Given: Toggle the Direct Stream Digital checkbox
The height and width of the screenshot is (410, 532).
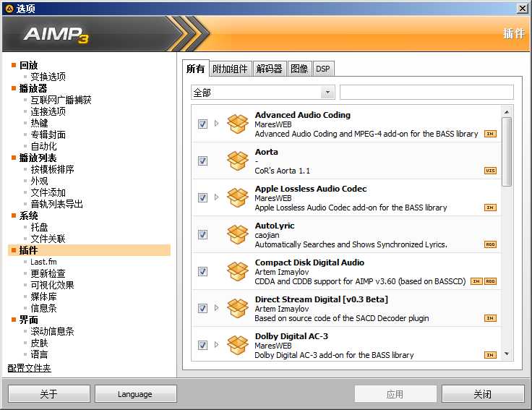Looking at the screenshot, I should point(202,308).
